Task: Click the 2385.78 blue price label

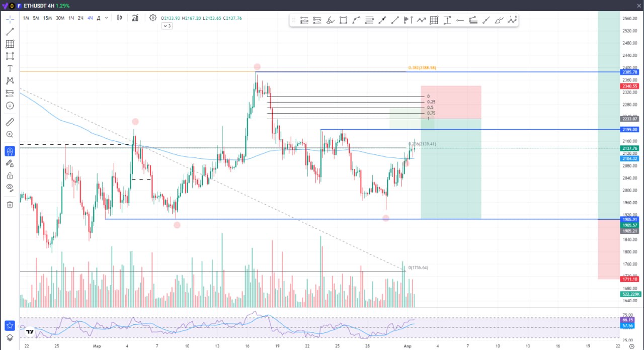Action: click(630, 72)
